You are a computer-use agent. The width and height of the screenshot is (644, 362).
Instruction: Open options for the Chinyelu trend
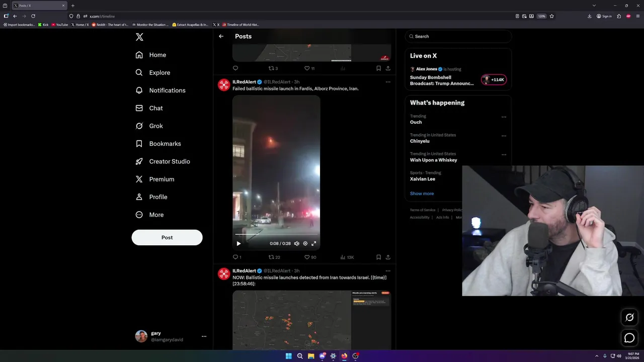504,136
